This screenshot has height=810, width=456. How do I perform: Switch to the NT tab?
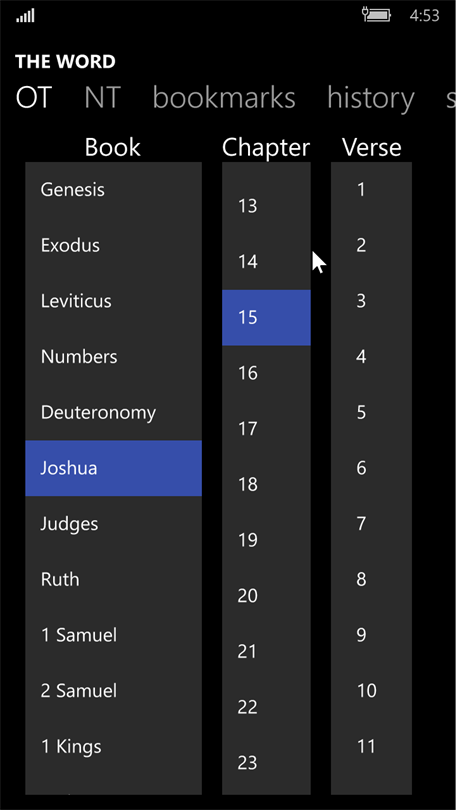pyautogui.click(x=102, y=97)
